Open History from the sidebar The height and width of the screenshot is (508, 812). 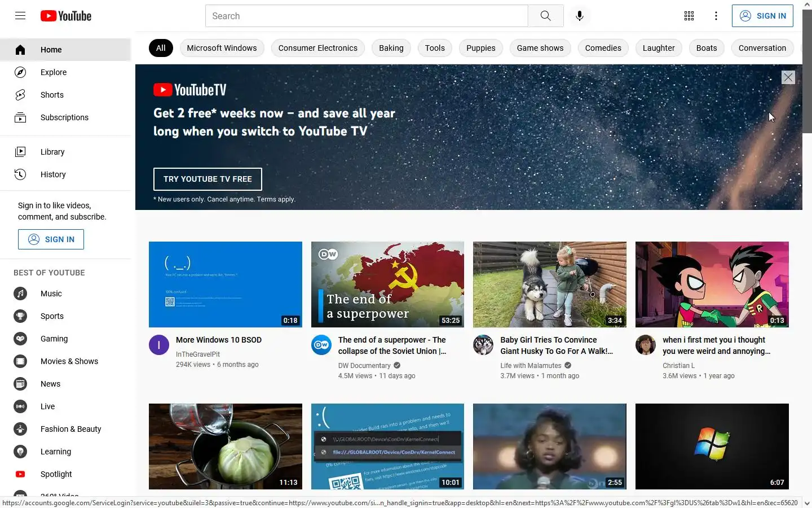[x=65, y=174]
